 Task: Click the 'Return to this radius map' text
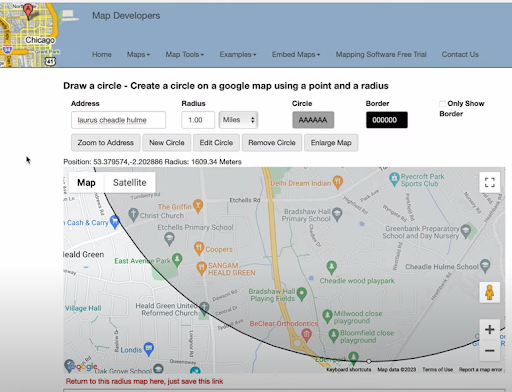[x=144, y=381]
